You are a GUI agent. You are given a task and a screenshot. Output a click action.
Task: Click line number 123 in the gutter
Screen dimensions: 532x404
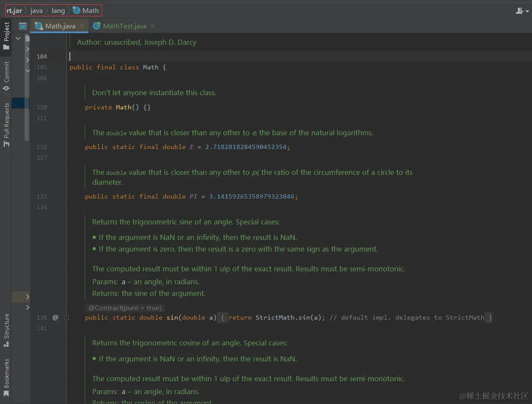coord(42,196)
